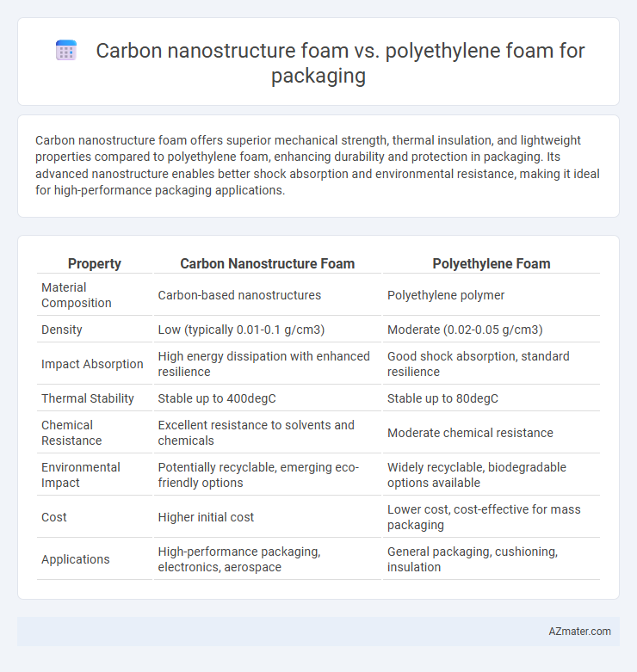This screenshot has width=637, height=672.
Task: Click the 'Widely recyclable, biodegradable options available' cell
Action: 492,474
